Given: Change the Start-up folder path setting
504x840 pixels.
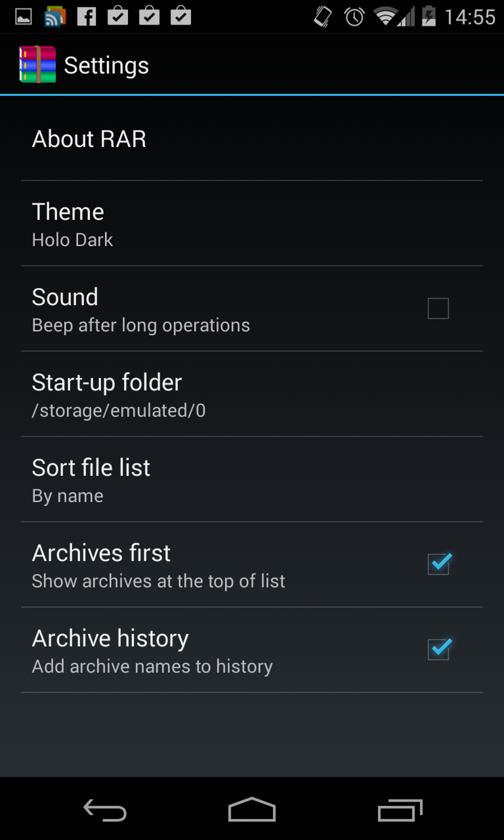Looking at the screenshot, I should click(252, 394).
